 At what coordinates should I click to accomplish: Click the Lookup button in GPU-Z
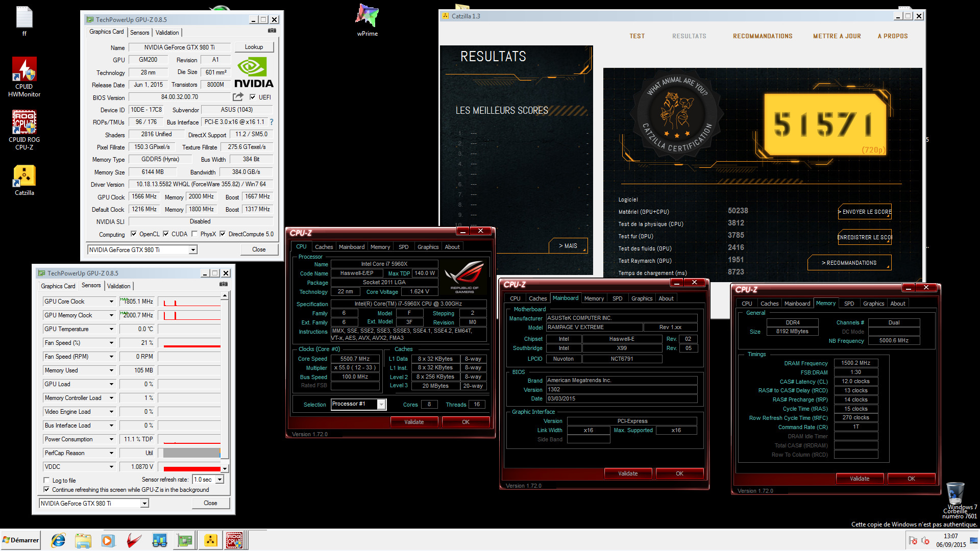click(254, 47)
